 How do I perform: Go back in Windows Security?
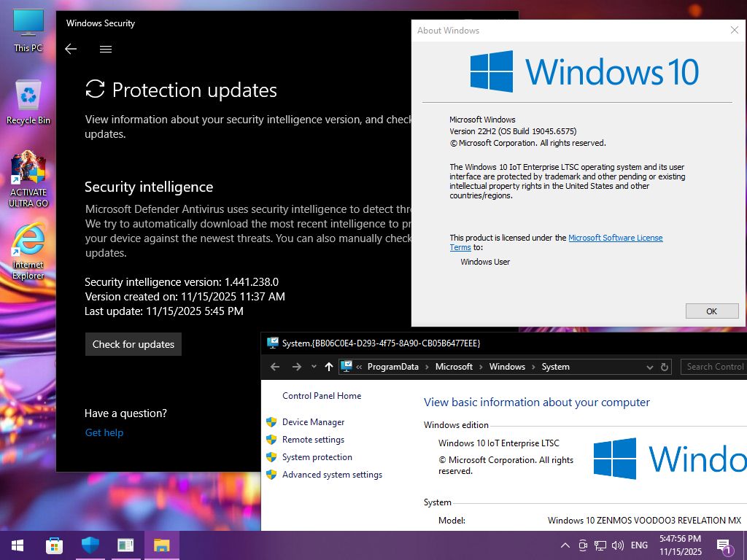point(71,49)
